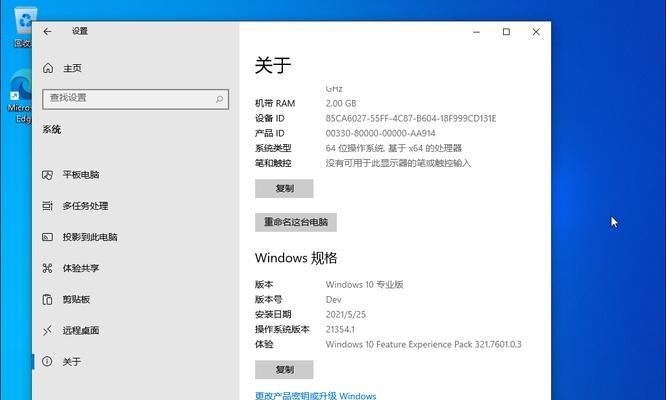
Task: Click 复制 button under Windows 规格
Action: tap(284, 369)
